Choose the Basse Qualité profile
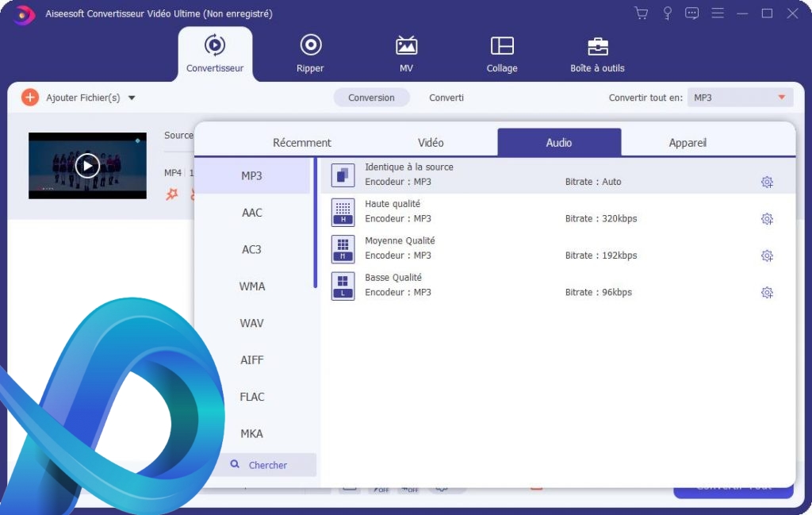The width and height of the screenshot is (812, 515). pyautogui.click(x=557, y=286)
